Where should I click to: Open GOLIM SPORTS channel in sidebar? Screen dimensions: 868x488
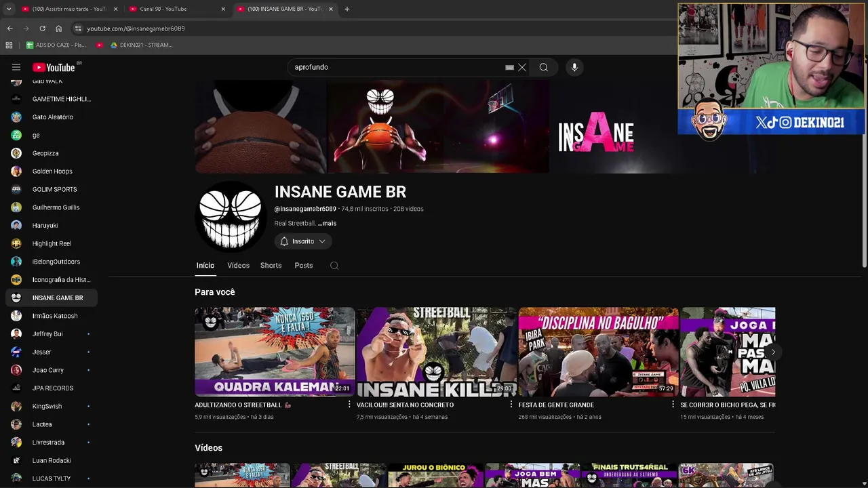click(52, 189)
